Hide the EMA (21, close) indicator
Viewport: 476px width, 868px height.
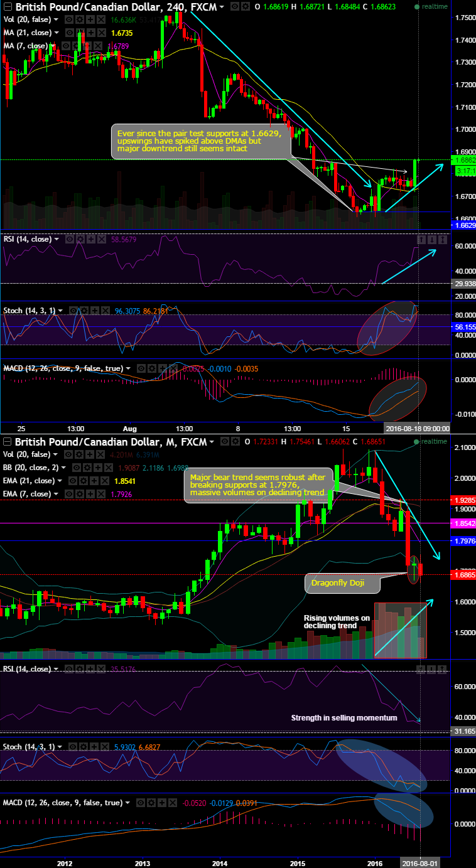(73, 481)
